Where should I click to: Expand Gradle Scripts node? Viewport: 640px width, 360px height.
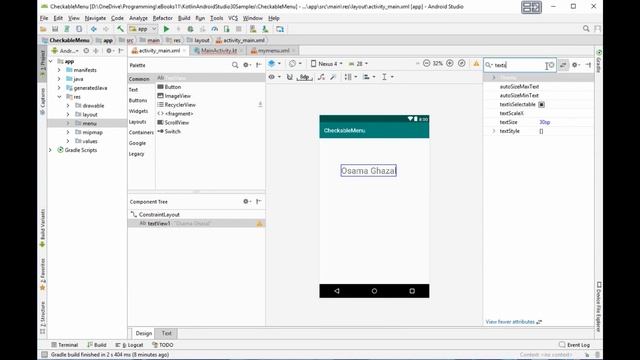(x=50, y=150)
